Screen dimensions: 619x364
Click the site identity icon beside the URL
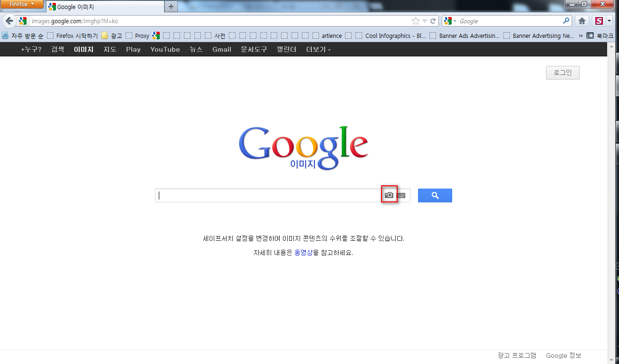[23, 21]
